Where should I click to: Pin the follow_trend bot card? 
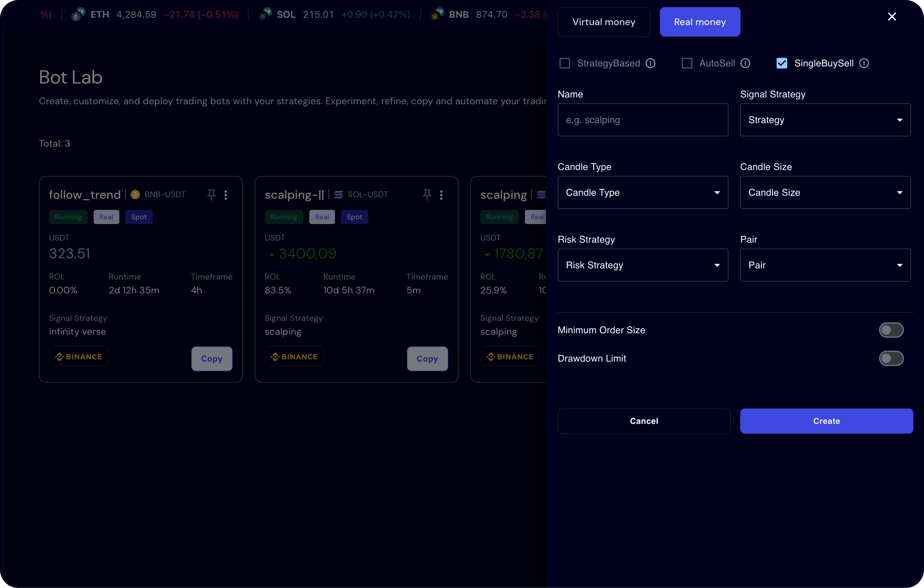(x=212, y=195)
